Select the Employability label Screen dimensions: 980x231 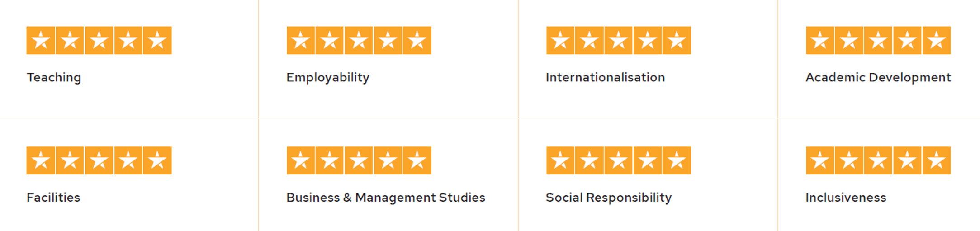[x=328, y=78]
